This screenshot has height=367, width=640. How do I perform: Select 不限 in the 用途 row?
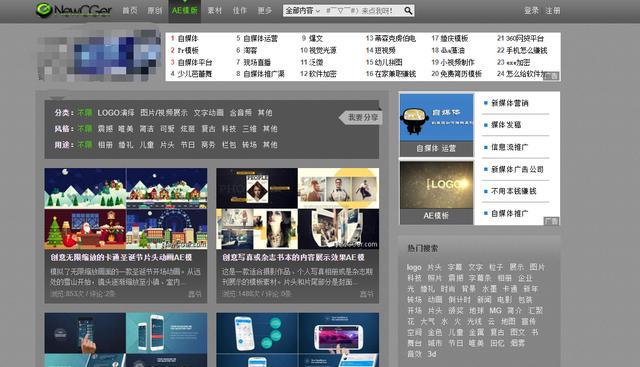click(x=85, y=145)
